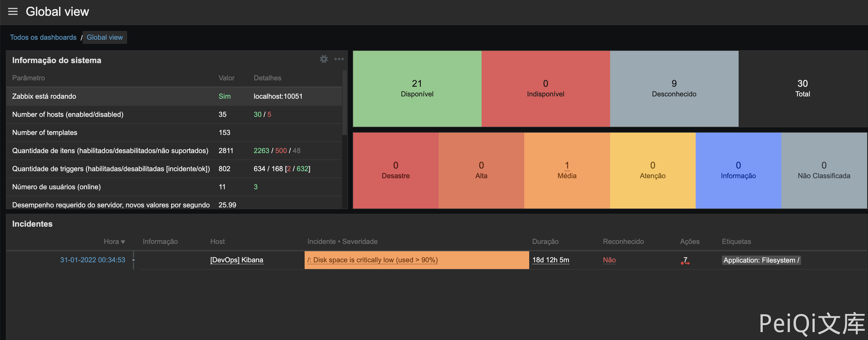Open the widget three-dots action menu
This screenshot has height=340, width=868.
point(338,59)
